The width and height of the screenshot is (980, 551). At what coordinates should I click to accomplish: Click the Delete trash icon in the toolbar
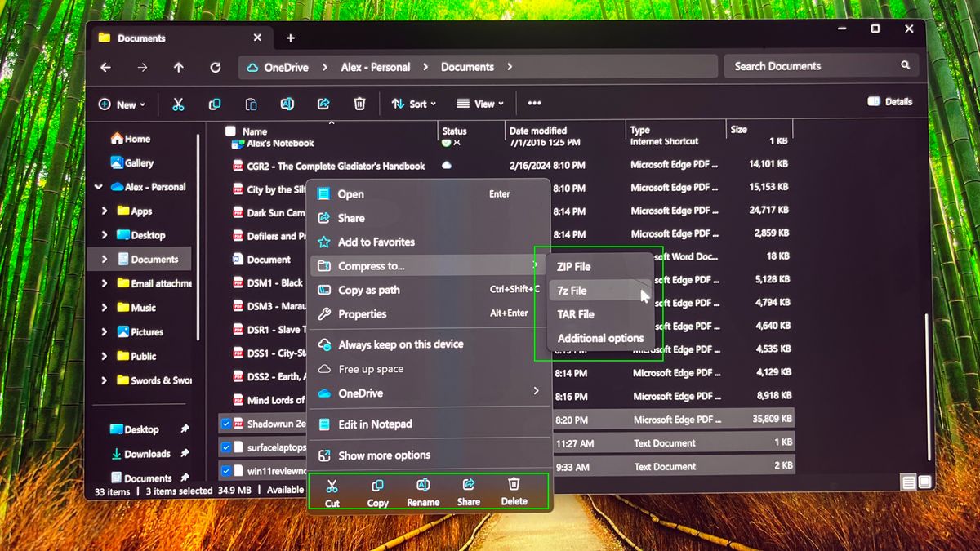[x=359, y=104]
